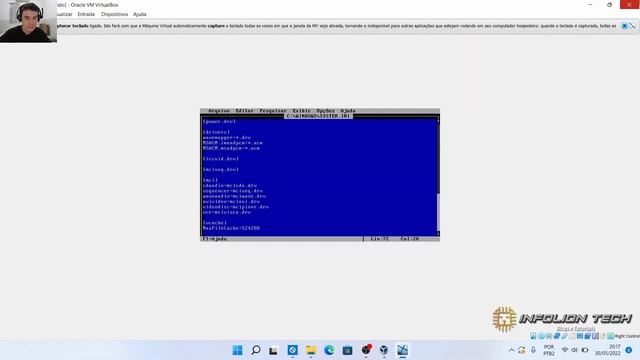Click the "cdaudio=mcicda.drv" line
640x360 pixels.
point(230,185)
